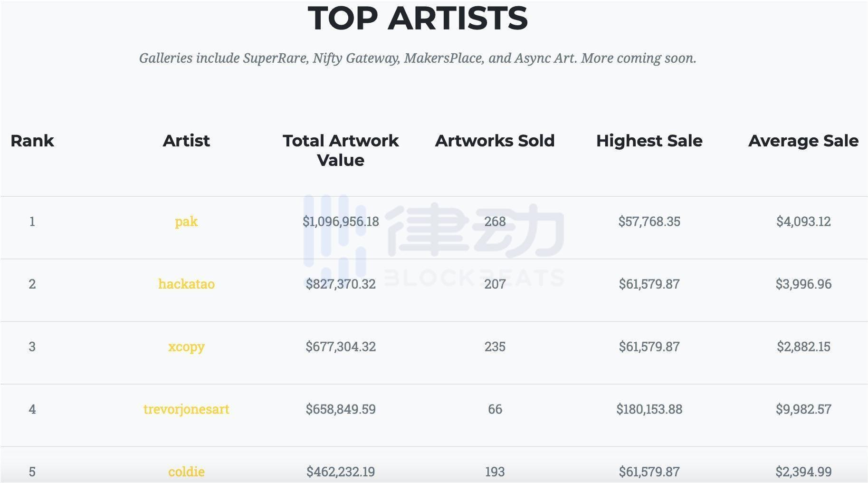This screenshot has width=868, height=483.
Task: Click the galleries description subtitle text
Action: pyautogui.click(x=418, y=58)
